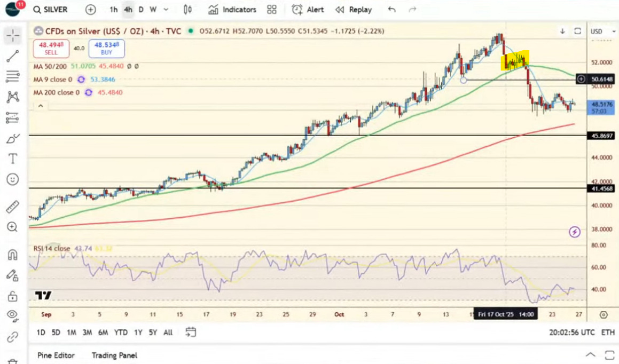Open indicator templates grid icon
The height and width of the screenshot is (364, 619).
[272, 10]
